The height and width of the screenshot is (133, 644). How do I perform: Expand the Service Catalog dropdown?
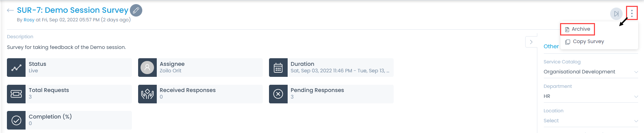590,72
